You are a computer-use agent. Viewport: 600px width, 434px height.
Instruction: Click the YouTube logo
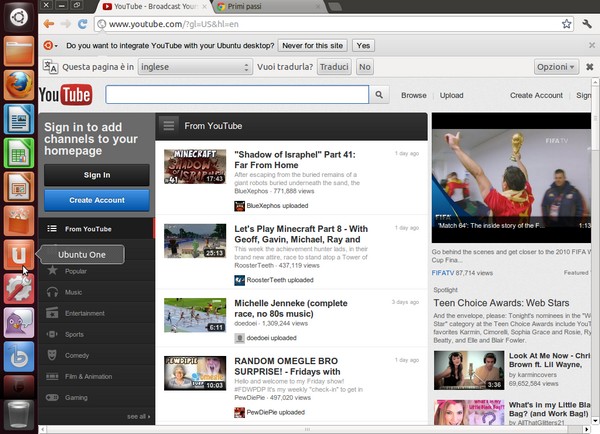point(65,95)
